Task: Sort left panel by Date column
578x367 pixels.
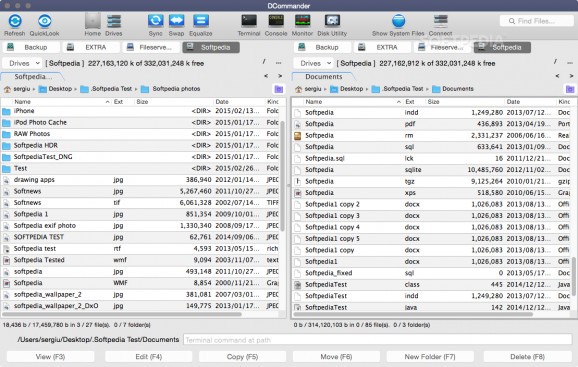Action: pyautogui.click(x=239, y=102)
